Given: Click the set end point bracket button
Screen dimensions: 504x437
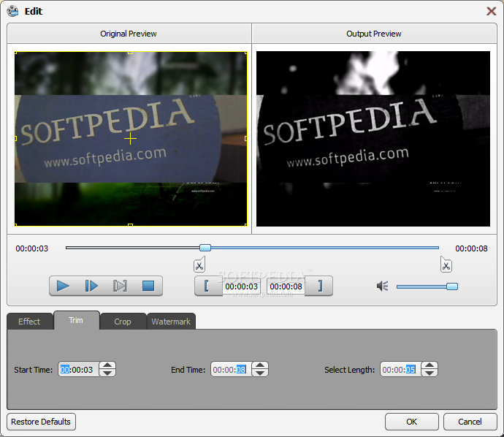Looking at the screenshot, I should tap(319, 286).
